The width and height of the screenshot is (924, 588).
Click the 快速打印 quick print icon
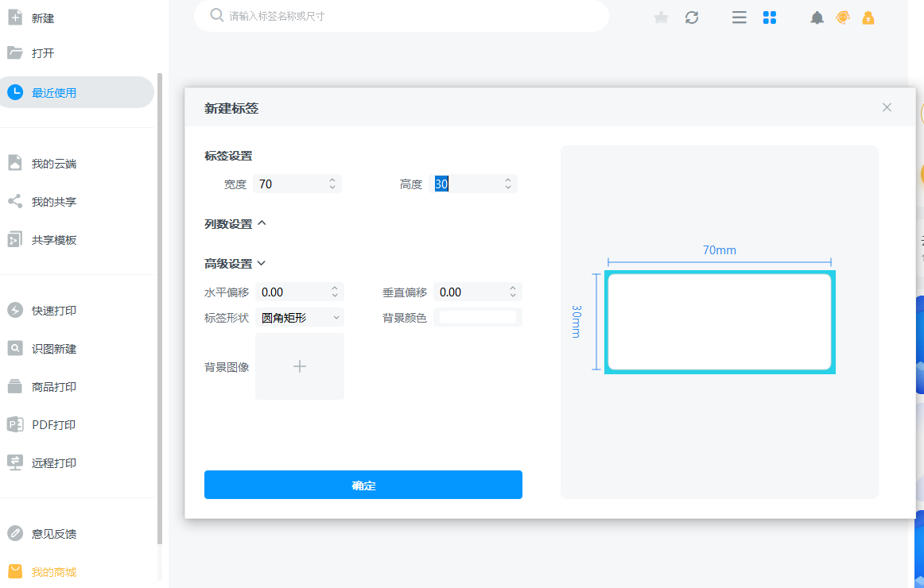pyautogui.click(x=15, y=310)
